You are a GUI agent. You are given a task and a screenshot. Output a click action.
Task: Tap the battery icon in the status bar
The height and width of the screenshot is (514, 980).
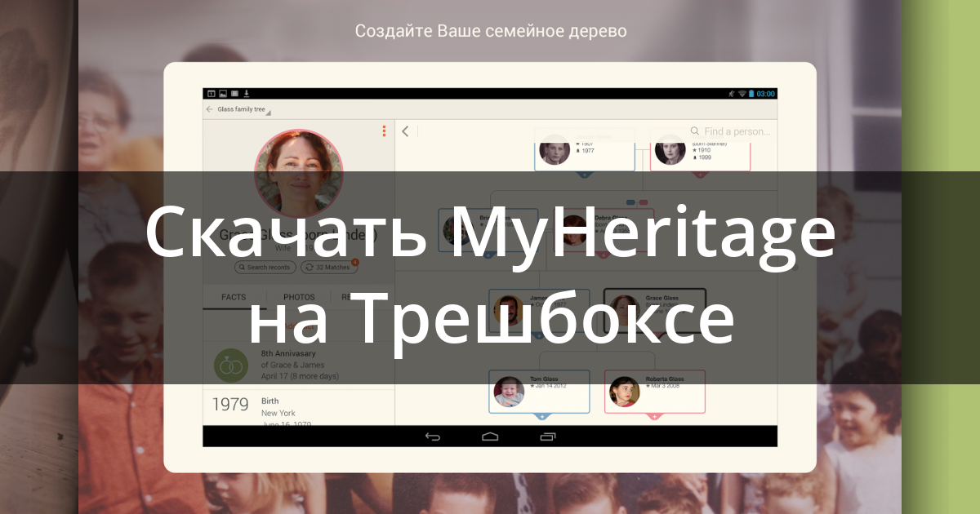(751, 94)
